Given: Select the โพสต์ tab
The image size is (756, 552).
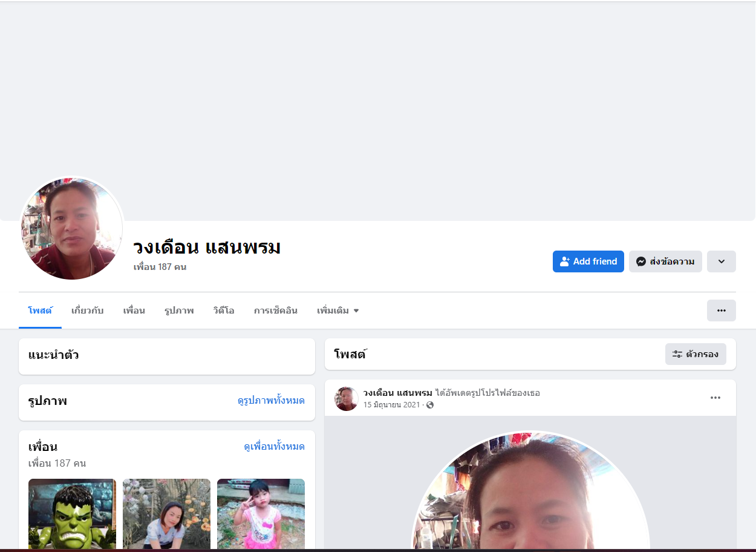Looking at the screenshot, I should (40, 310).
